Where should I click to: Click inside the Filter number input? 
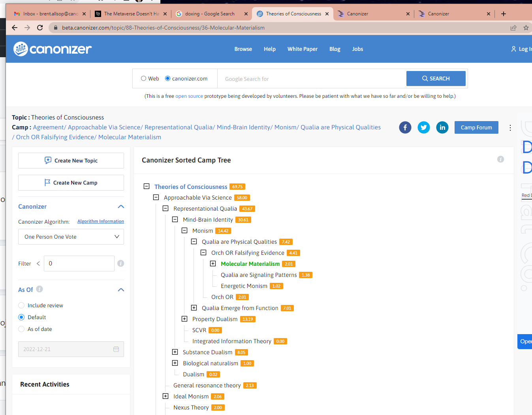coord(79,263)
